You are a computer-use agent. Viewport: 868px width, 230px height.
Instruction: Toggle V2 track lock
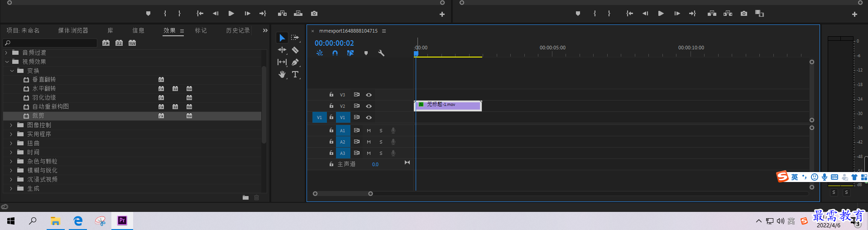331,105
